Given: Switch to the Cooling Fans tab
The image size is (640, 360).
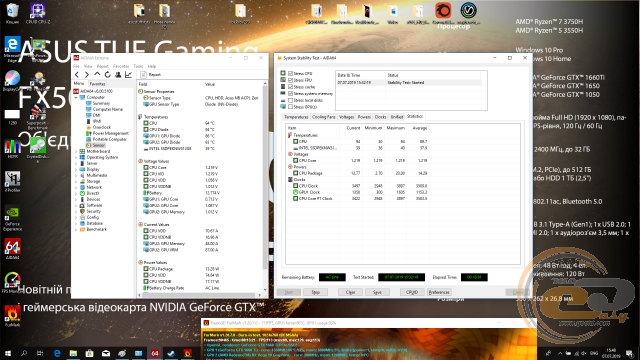Looking at the screenshot, I should (x=324, y=117).
